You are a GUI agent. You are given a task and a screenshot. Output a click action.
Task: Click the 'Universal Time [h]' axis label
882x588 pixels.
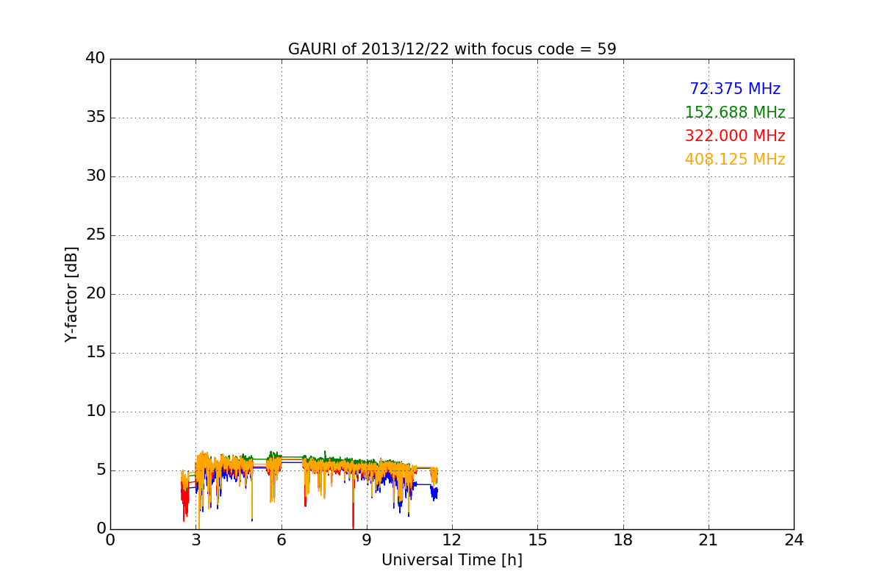click(x=452, y=560)
